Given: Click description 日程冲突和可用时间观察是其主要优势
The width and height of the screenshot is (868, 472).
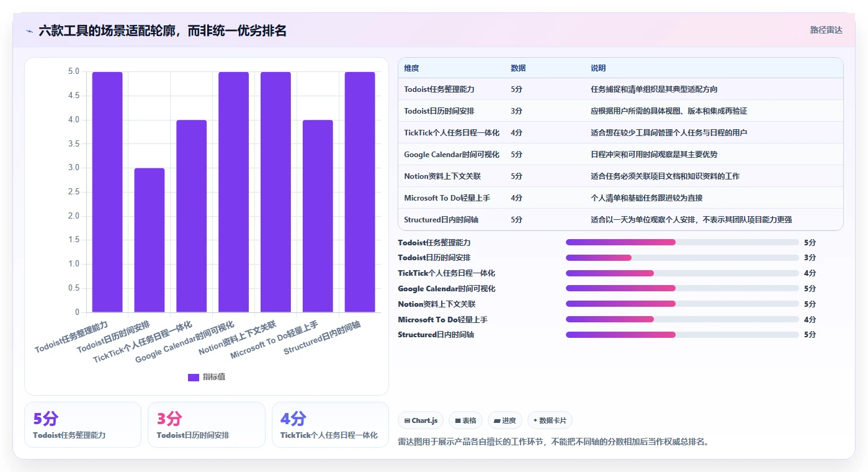Looking at the screenshot, I should (x=654, y=155).
